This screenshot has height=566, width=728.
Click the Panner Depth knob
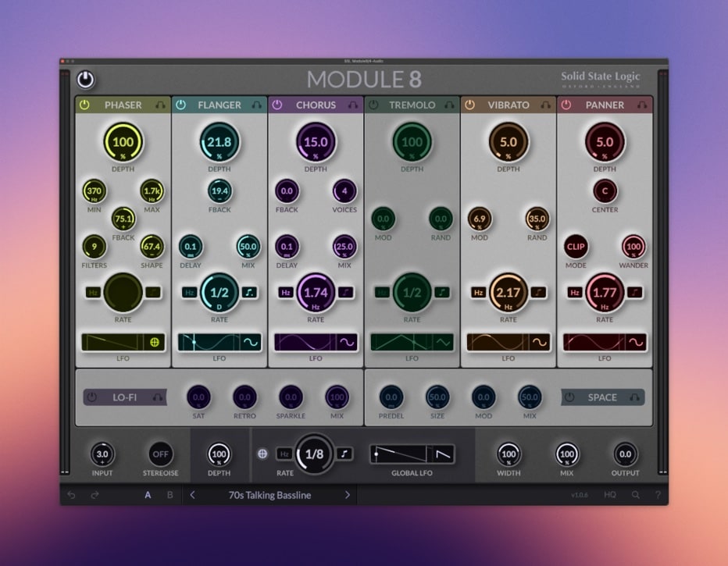tap(605, 143)
